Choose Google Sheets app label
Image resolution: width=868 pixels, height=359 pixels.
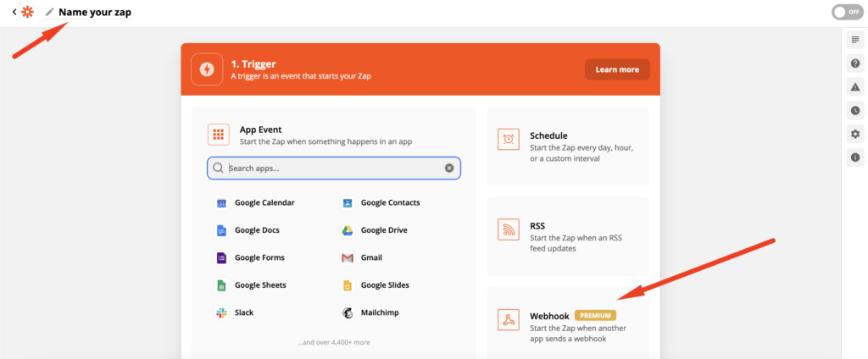pyautogui.click(x=260, y=284)
